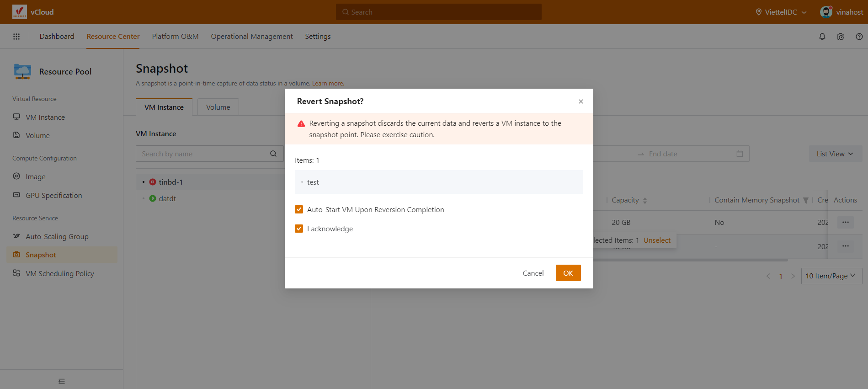Click the search magnifier in name filter
The height and width of the screenshot is (389, 868).
click(273, 154)
